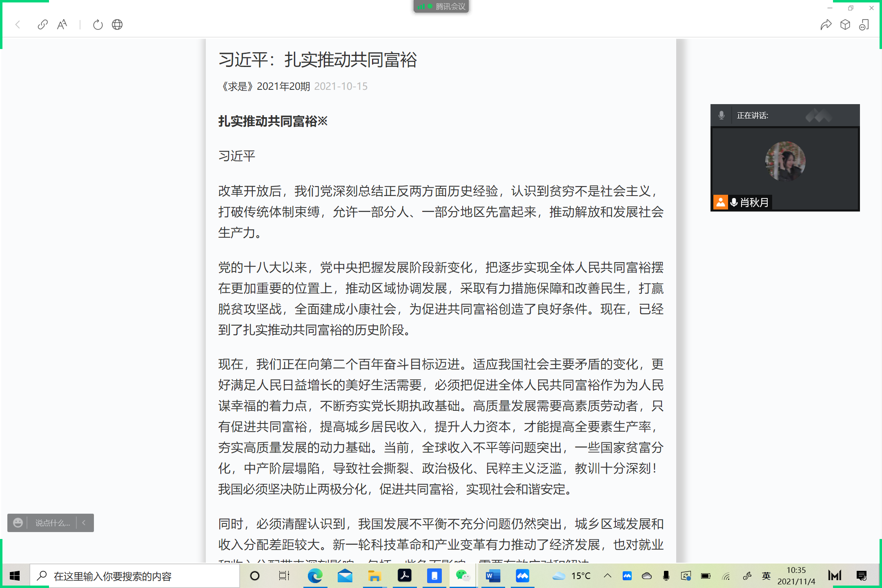
Task: Collapse the chat input bar chevron
Action: 84,523
